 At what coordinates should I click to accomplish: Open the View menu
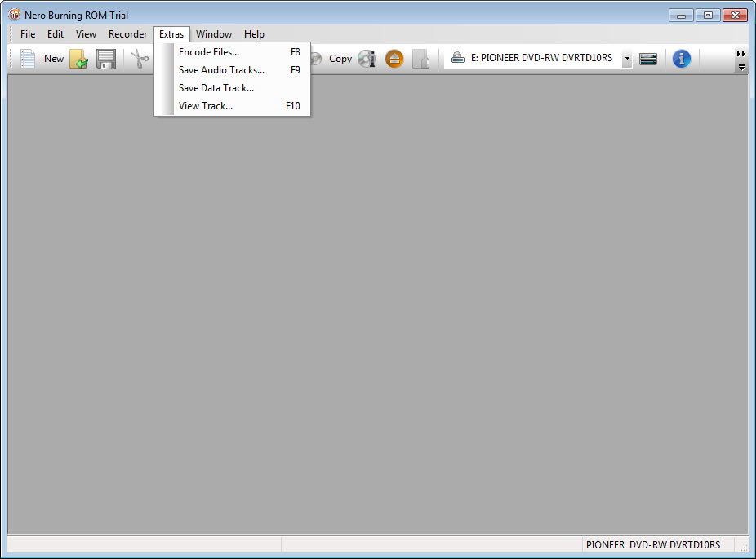(x=86, y=34)
